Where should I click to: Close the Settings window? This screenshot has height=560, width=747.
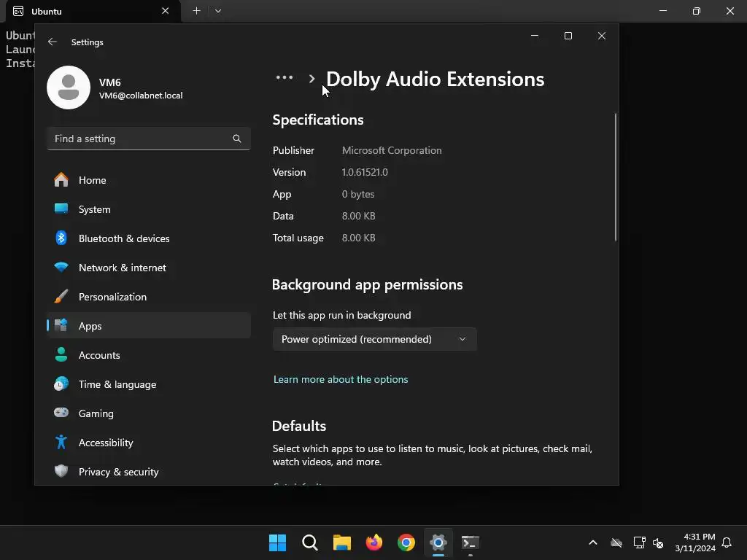click(602, 36)
